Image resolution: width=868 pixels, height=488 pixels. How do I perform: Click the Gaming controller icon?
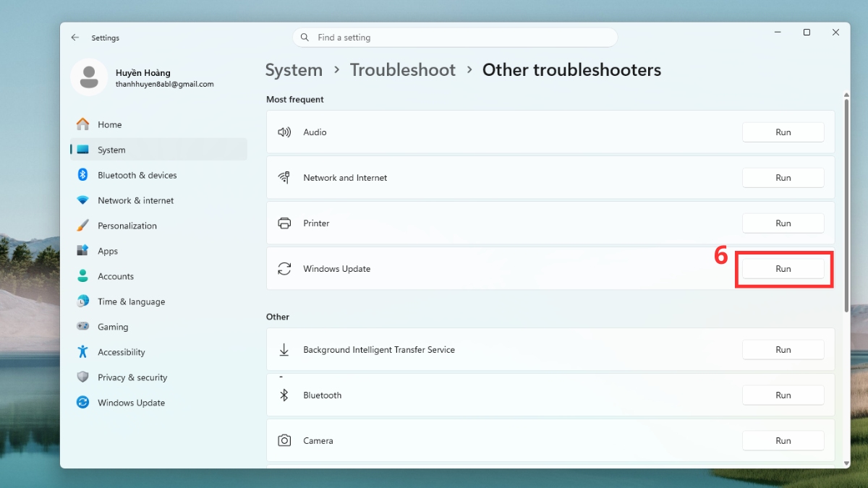[83, 327]
